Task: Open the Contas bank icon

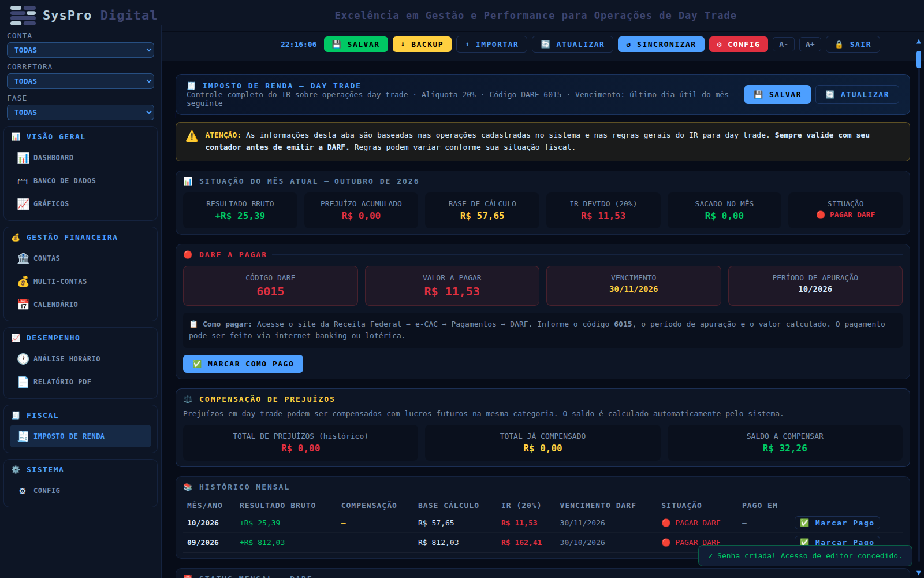Action: [x=23, y=258]
